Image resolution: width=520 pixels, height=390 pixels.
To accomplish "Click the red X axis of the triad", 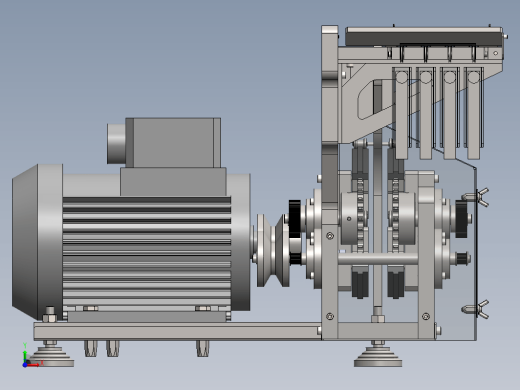I will tap(34, 364).
